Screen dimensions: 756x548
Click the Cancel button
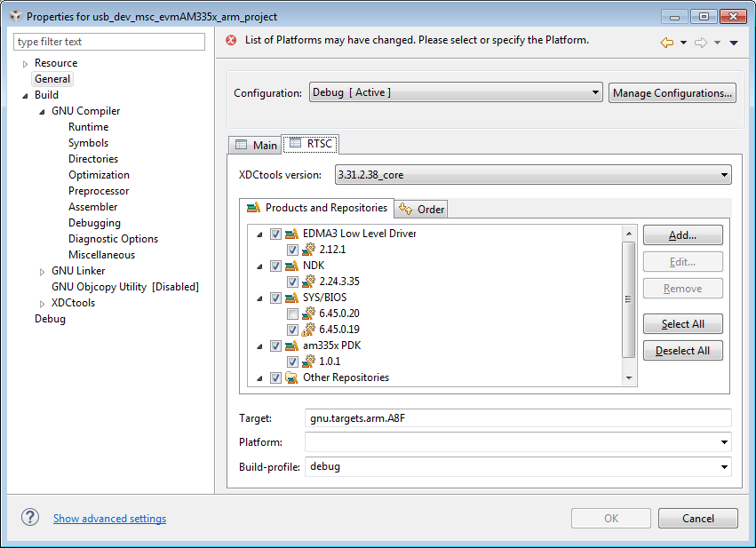697,518
